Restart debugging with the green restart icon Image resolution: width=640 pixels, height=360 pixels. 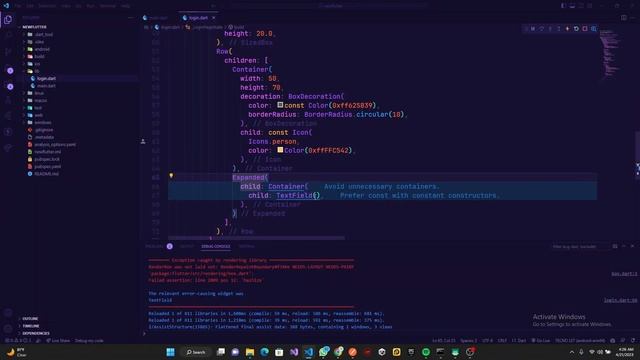[x=576, y=29]
